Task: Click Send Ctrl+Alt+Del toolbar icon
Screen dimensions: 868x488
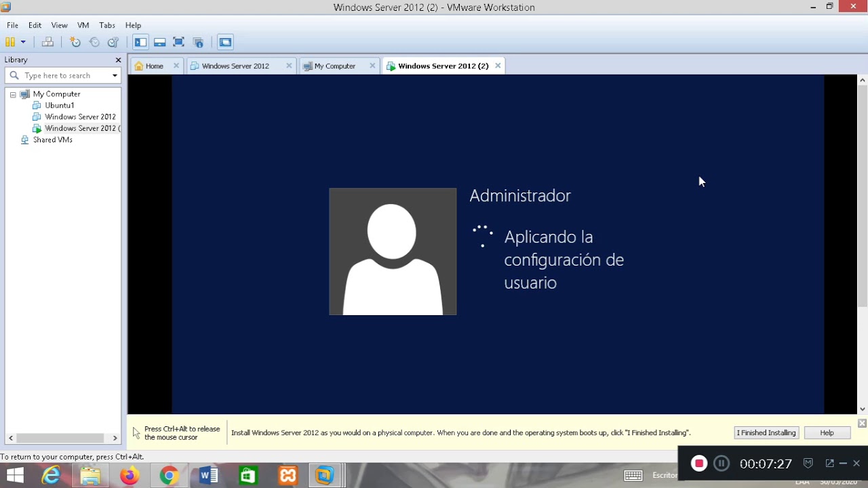Action: point(47,42)
